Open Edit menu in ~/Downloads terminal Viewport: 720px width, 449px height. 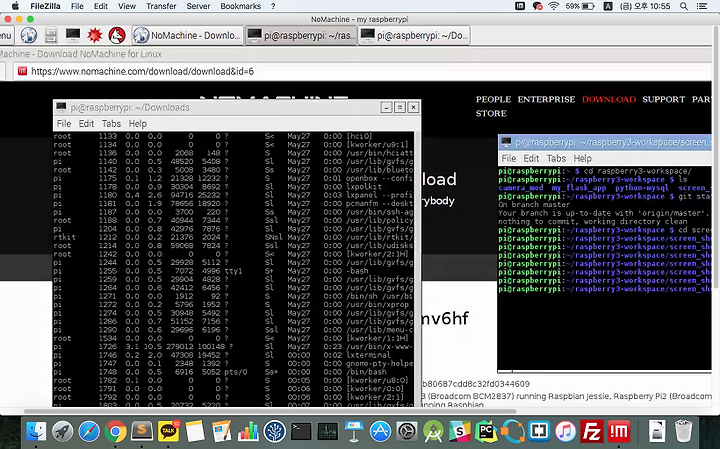tap(86, 123)
